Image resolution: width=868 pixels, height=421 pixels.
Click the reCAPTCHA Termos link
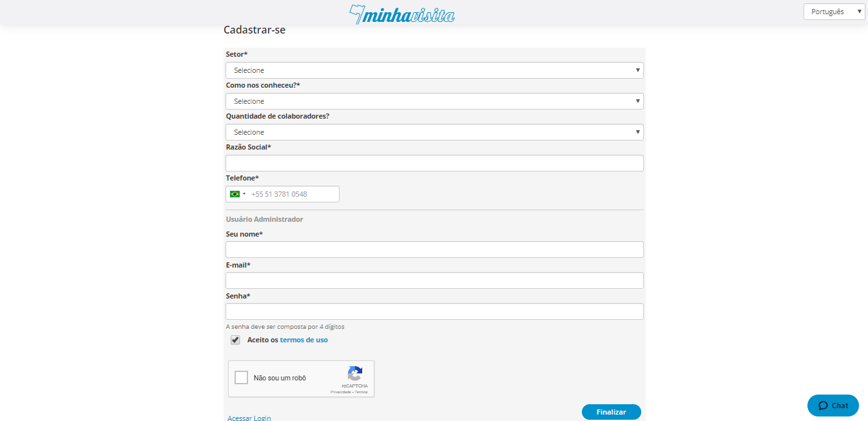(x=361, y=392)
